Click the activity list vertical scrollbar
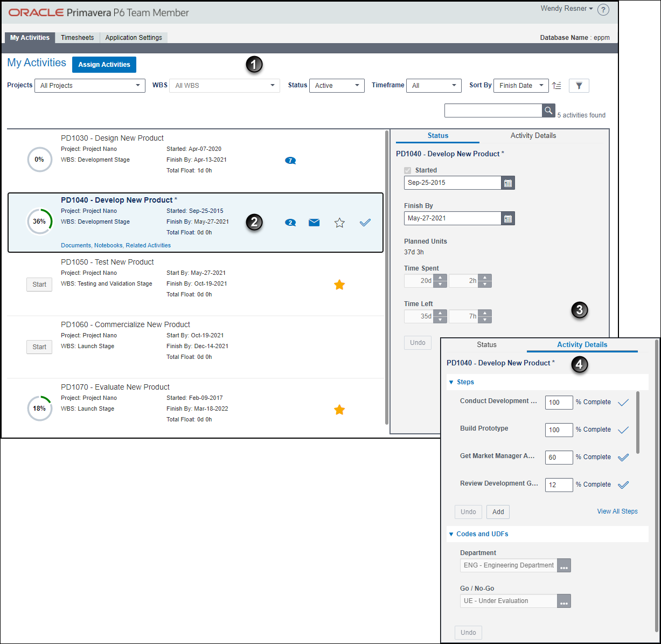 click(x=387, y=278)
